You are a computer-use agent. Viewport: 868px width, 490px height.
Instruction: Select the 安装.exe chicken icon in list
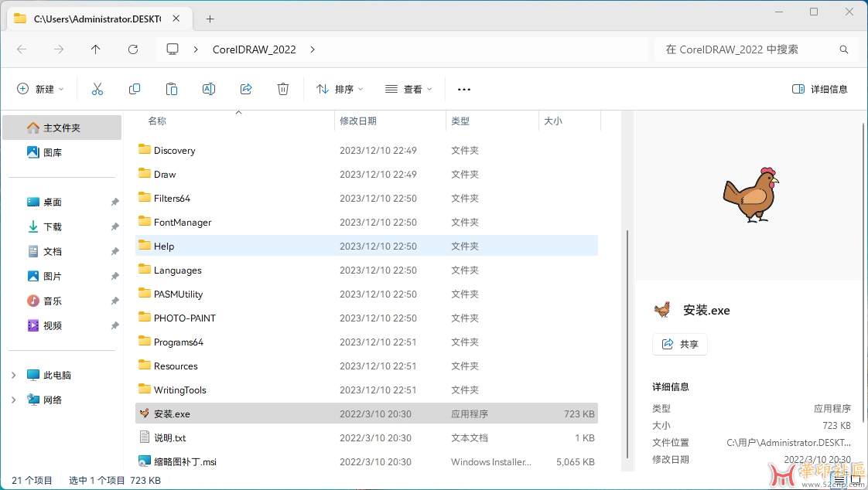click(x=145, y=413)
